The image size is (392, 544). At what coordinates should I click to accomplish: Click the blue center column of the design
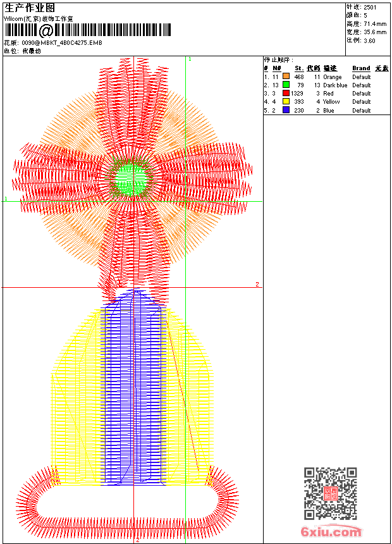point(133,388)
